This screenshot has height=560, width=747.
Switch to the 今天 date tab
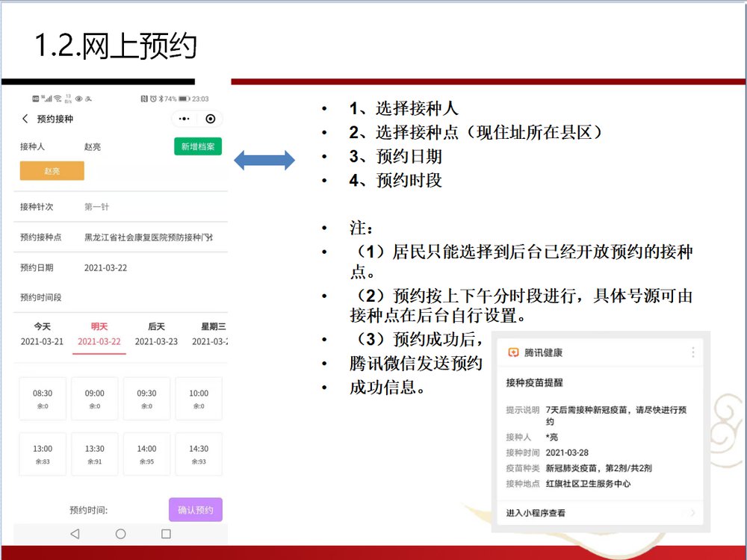[x=43, y=334]
